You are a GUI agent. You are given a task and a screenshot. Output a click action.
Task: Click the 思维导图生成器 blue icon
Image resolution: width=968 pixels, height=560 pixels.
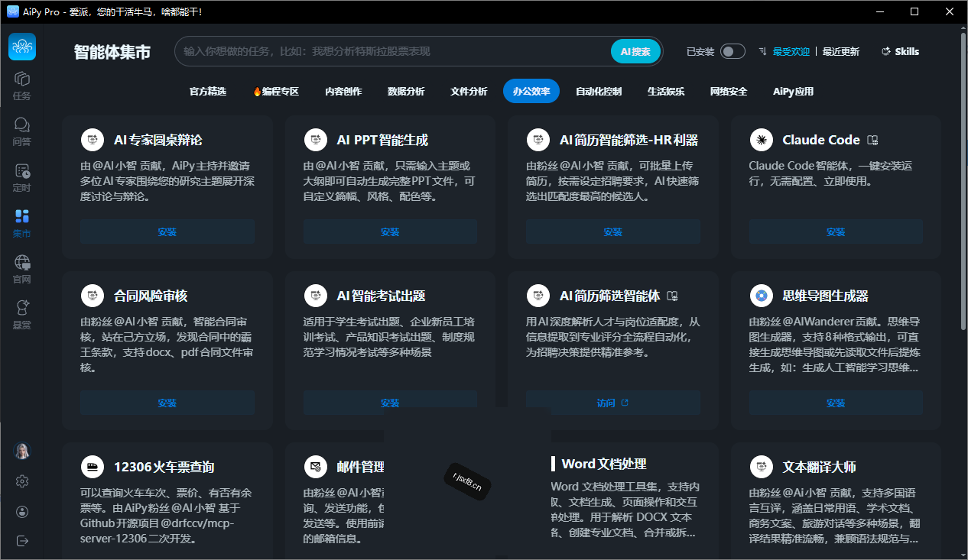(x=761, y=296)
